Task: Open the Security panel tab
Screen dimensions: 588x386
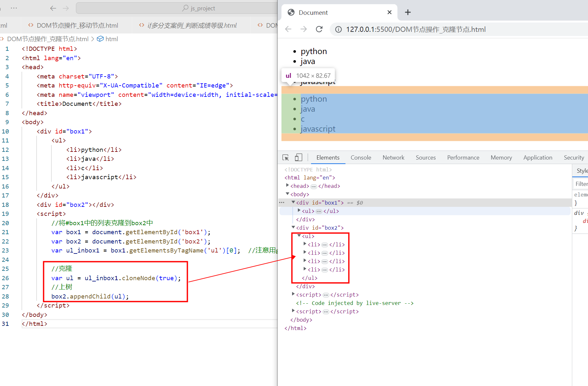Action: click(574, 158)
